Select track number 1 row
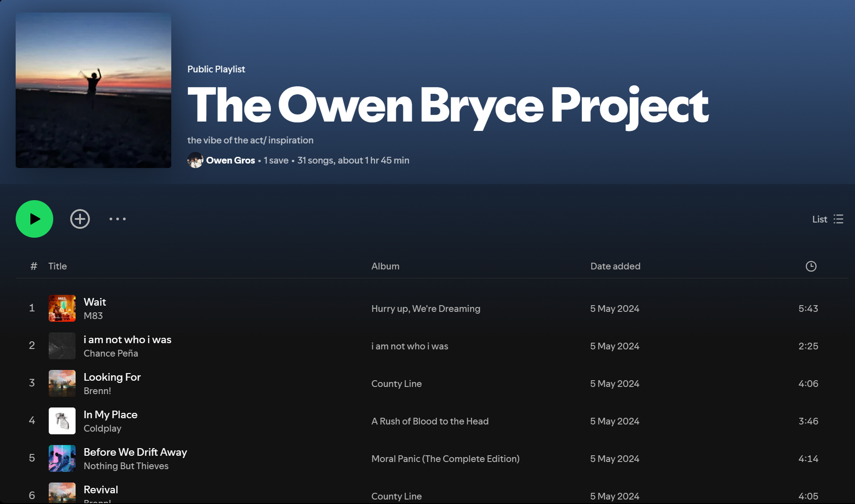This screenshot has height=504, width=855. (x=432, y=308)
